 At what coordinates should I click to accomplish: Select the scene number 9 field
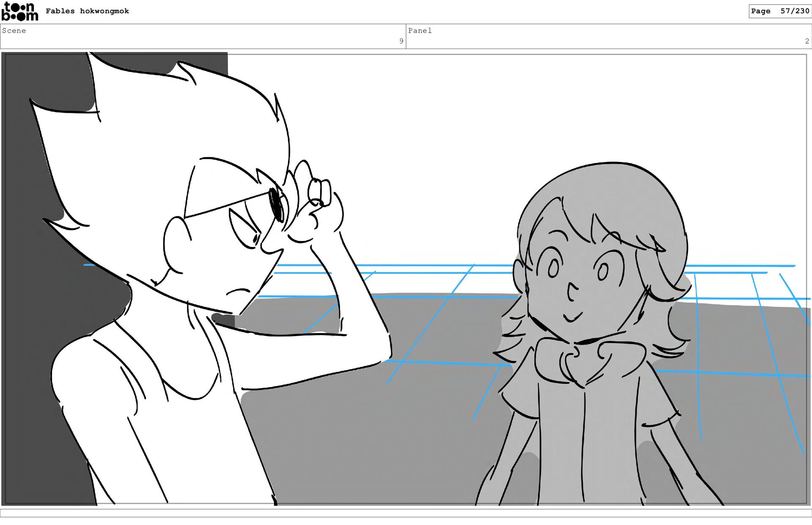click(401, 41)
